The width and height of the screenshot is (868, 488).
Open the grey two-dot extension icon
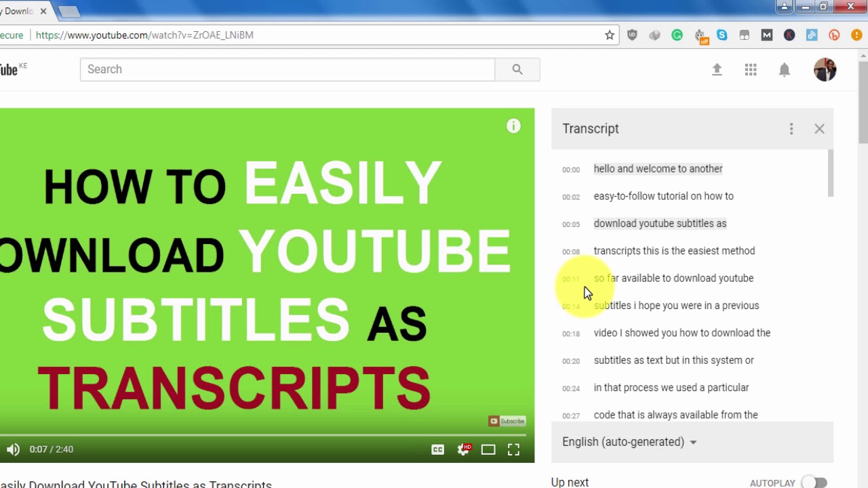click(x=745, y=35)
